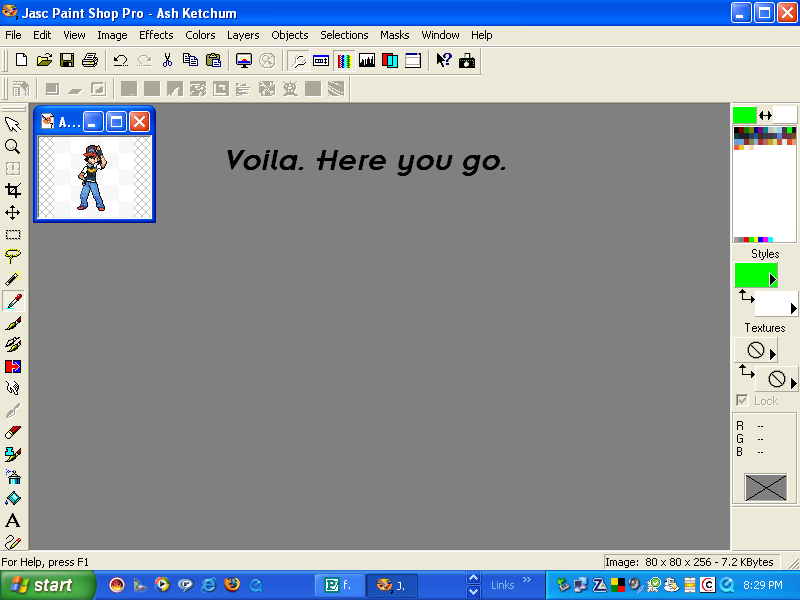This screenshot has width=800, height=600.
Task: Select the Draw pen tool
Action: pyautogui.click(x=13, y=541)
